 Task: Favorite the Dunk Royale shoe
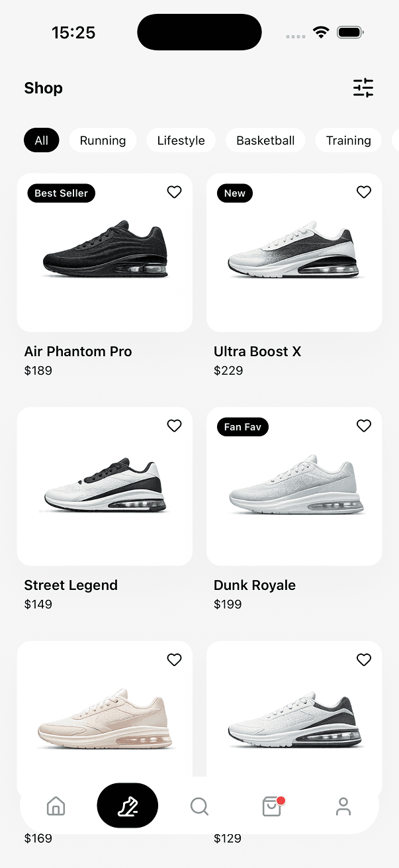click(364, 425)
